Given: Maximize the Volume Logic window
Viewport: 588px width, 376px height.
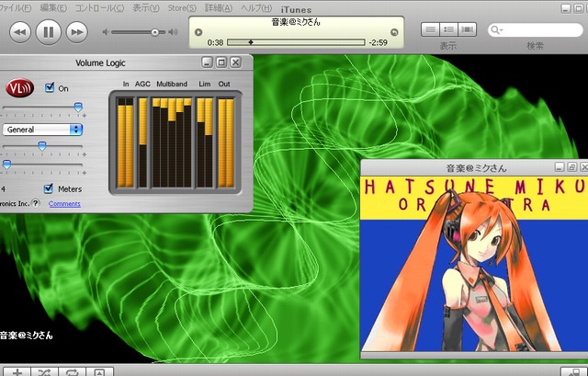Looking at the screenshot, I should pyautogui.click(x=221, y=63).
